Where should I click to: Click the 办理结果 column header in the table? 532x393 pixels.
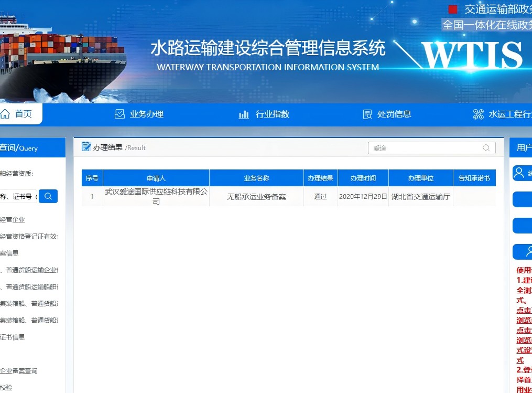(320, 178)
